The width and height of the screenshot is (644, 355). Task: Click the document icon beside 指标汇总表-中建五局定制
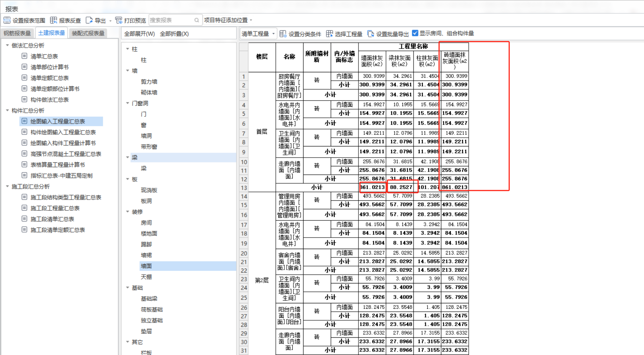click(24, 175)
